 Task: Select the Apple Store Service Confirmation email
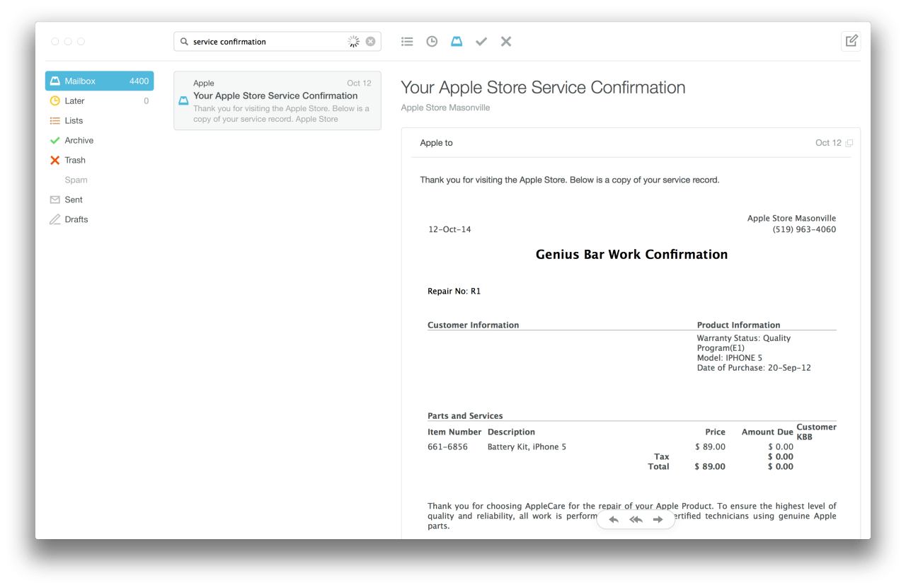[277, 100]
